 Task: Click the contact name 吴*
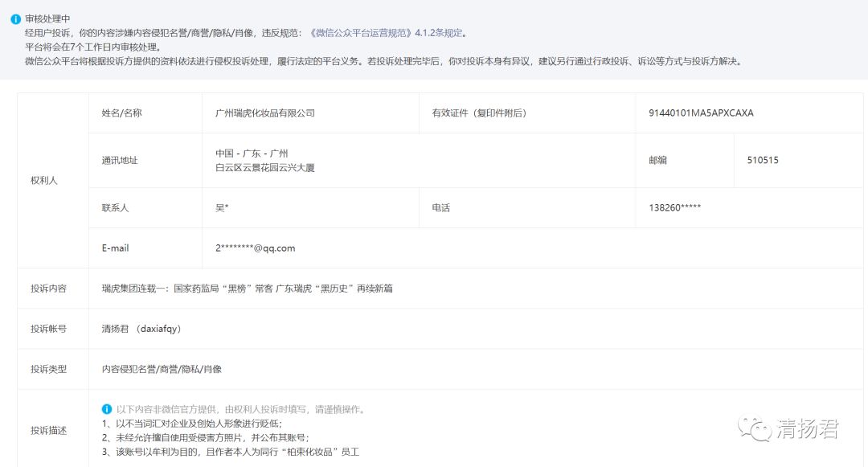pyautogui.click(x=222, y=208)
